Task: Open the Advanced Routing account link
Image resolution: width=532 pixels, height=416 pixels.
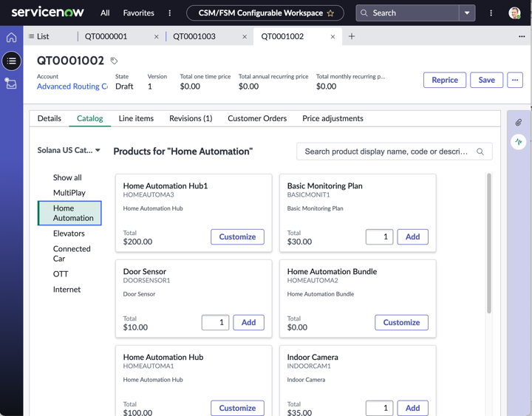Action: pyautogui.click(x=72, y=86)
